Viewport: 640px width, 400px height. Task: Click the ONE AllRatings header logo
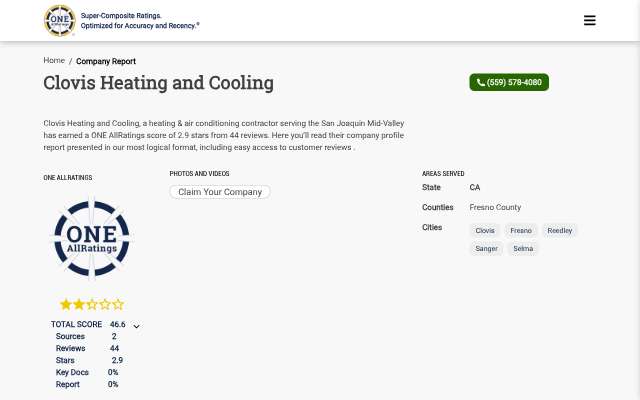60,20
